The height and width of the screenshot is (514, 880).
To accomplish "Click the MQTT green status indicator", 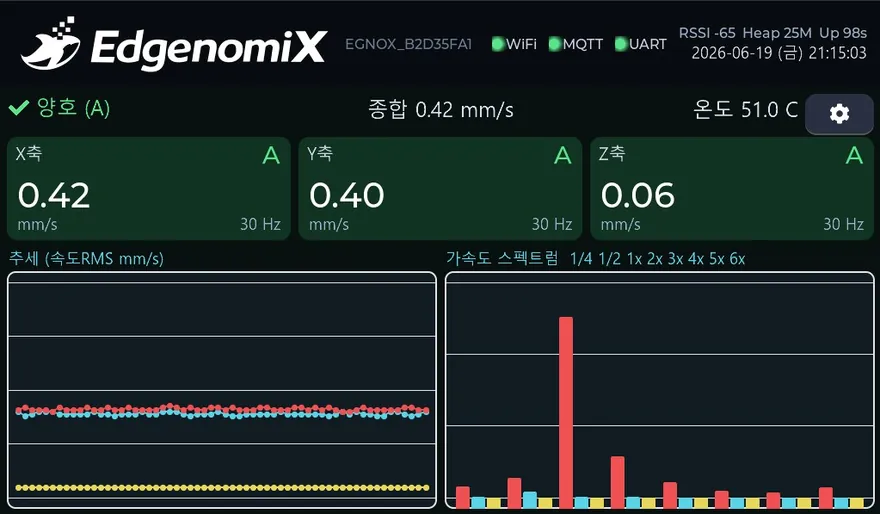I will tap(554, 44).
